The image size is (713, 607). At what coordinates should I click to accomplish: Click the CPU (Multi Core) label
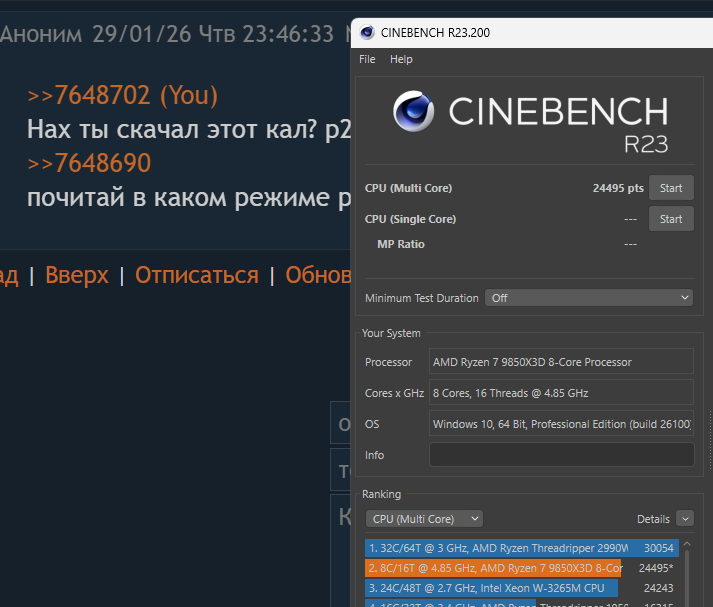pos(408,188)
